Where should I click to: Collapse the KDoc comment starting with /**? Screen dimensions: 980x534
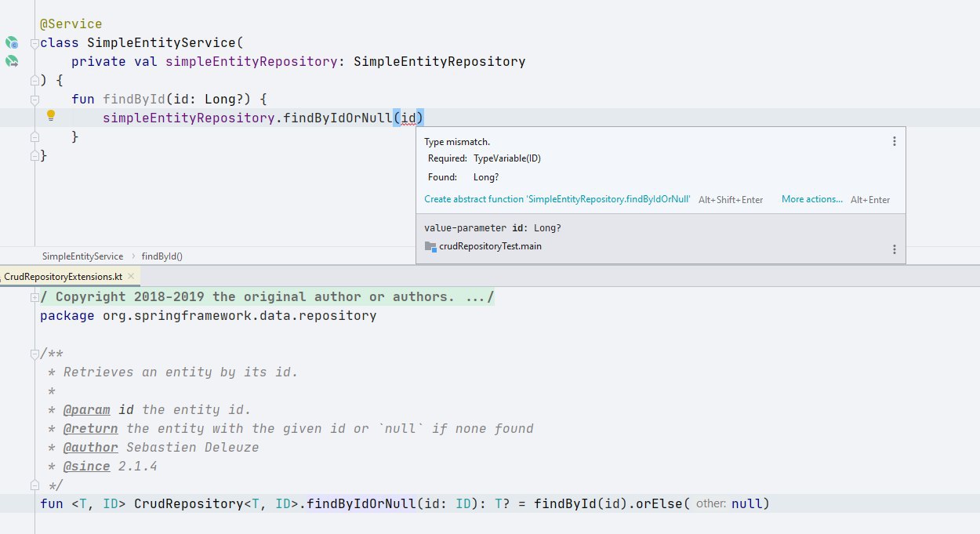[34, 354]
